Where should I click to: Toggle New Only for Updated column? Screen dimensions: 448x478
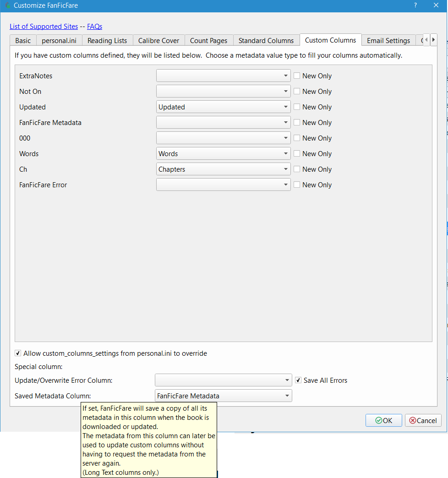[x=312, y=107]
